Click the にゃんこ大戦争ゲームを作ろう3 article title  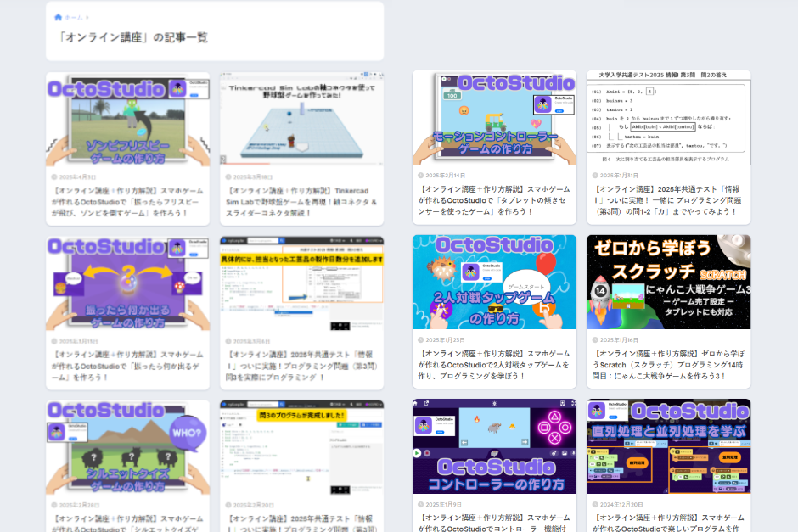[668, 365]
